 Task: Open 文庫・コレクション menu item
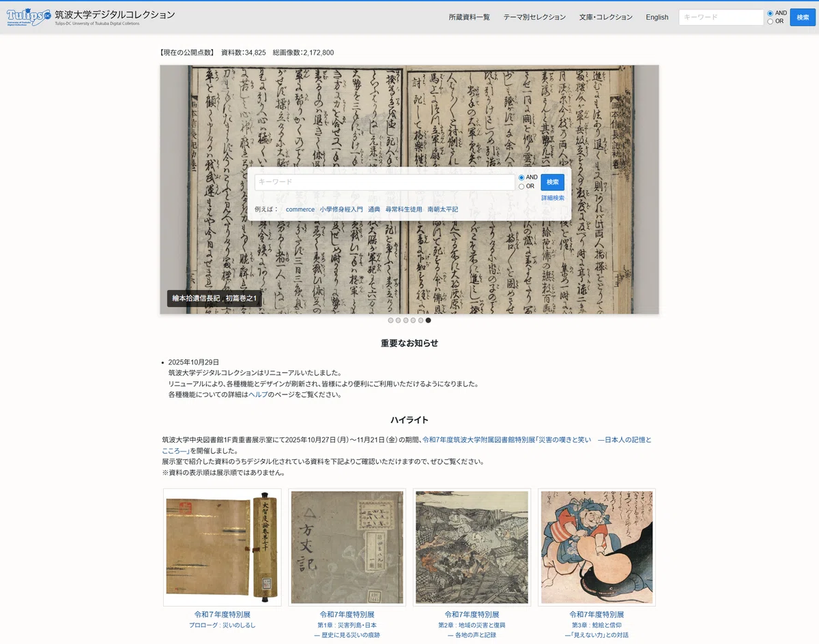606,17
